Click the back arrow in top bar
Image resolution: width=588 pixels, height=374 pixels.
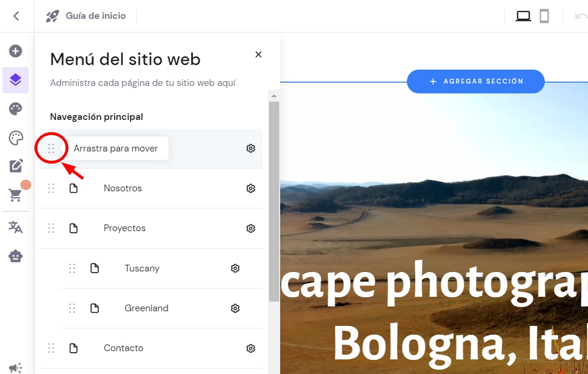17,16
